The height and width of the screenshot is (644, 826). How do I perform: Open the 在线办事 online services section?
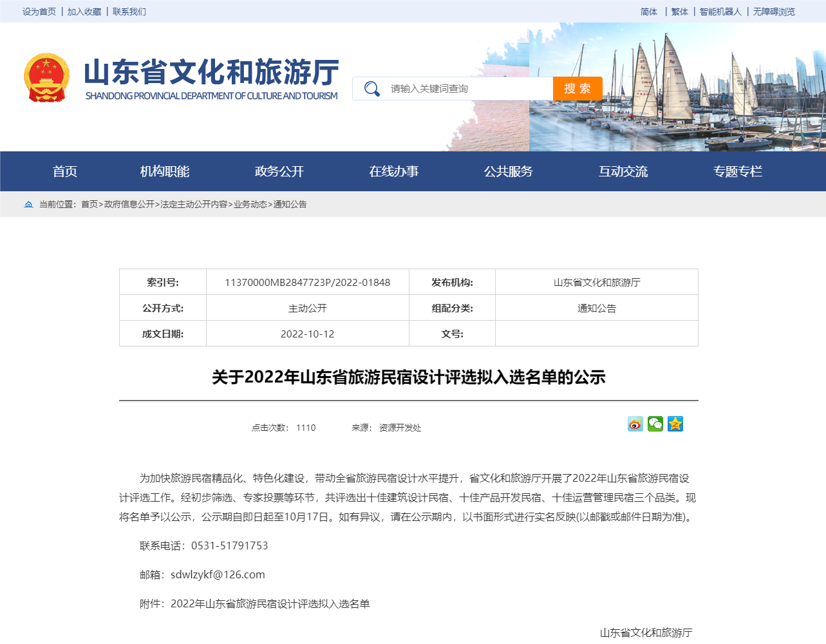tap(393, 171)
